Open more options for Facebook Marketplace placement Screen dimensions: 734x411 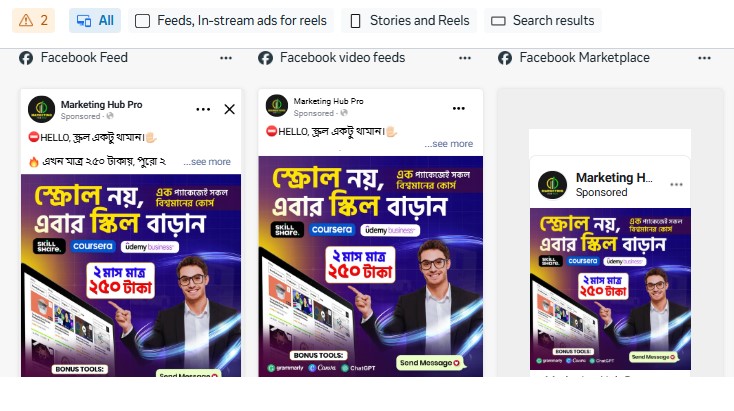click(705, 58)
